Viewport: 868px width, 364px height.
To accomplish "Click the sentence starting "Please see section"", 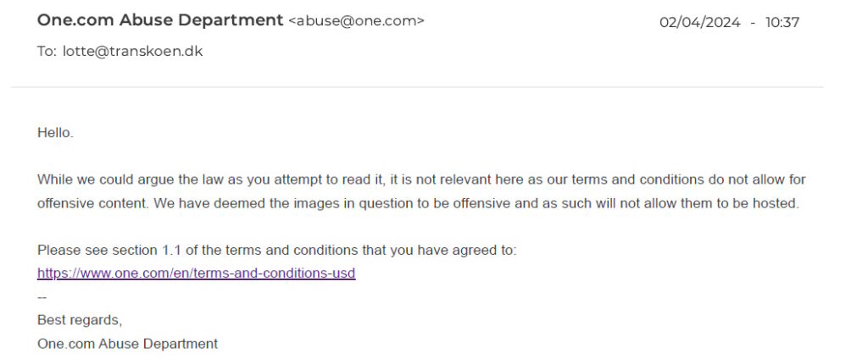I will click(277, 250).
